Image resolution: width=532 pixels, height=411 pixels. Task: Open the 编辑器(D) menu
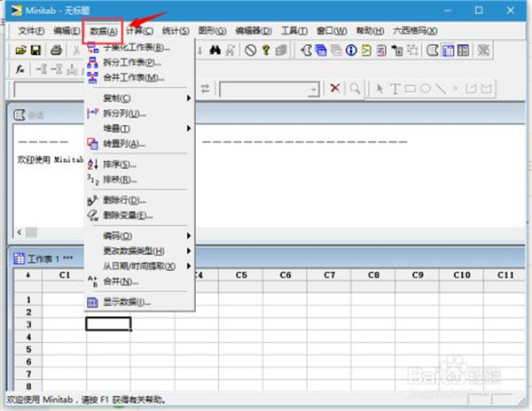(x=254, y=31)
